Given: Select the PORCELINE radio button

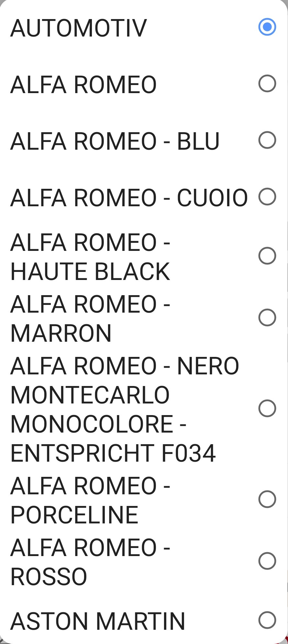Looking at the screenshot, I should [267, 499].
